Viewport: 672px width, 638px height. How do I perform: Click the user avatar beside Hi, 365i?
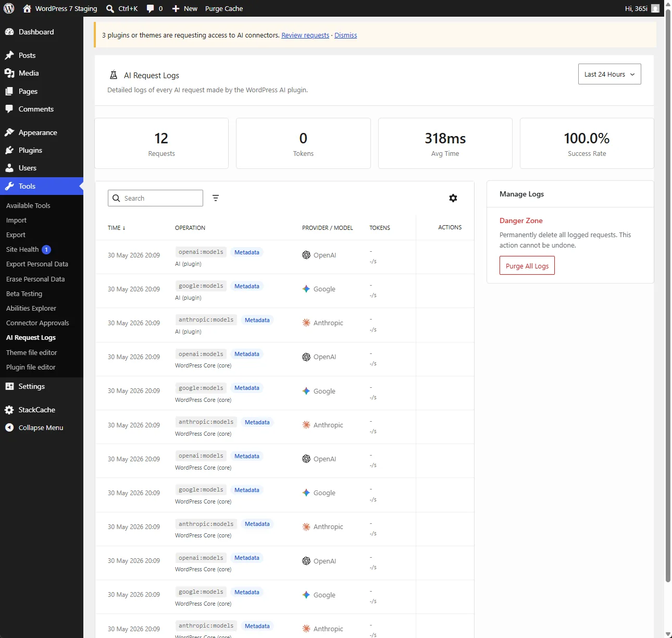[655, 8]
